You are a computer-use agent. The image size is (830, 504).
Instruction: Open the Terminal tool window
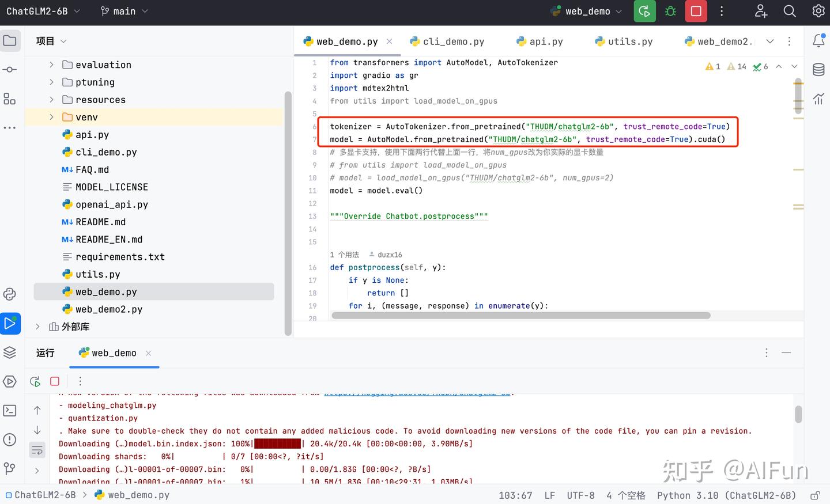[x=10, y=411]
